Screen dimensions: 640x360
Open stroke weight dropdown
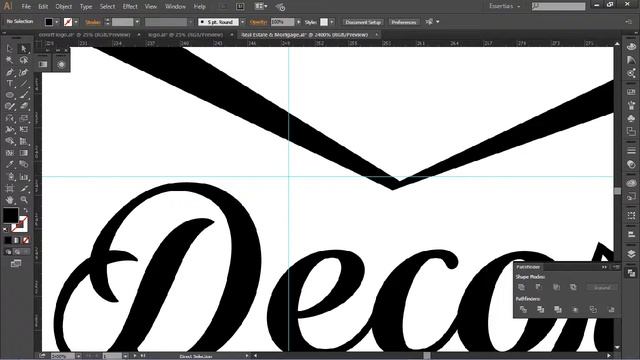coord(138,22)
